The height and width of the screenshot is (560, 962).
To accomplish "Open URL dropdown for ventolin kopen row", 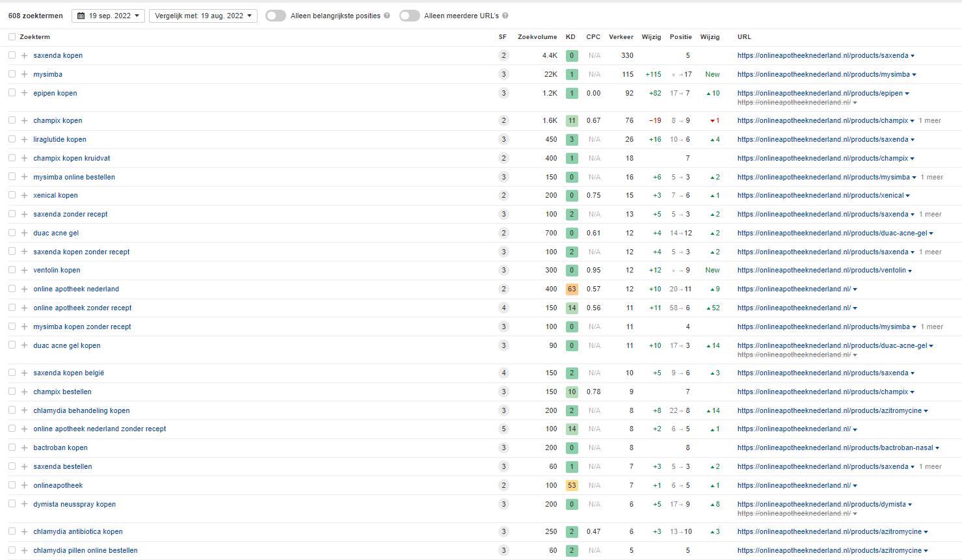I will point(910,271).
